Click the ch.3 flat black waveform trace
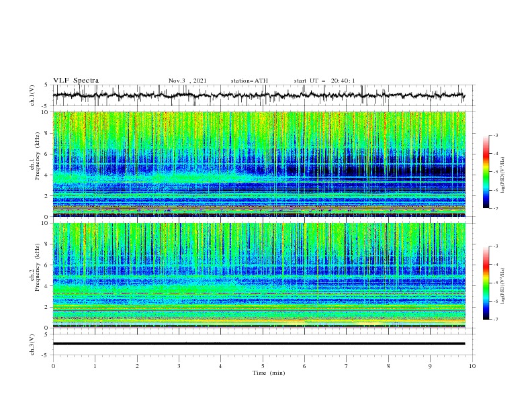The image size is (532, 411). pyautogui.click(x=259, y=344)
